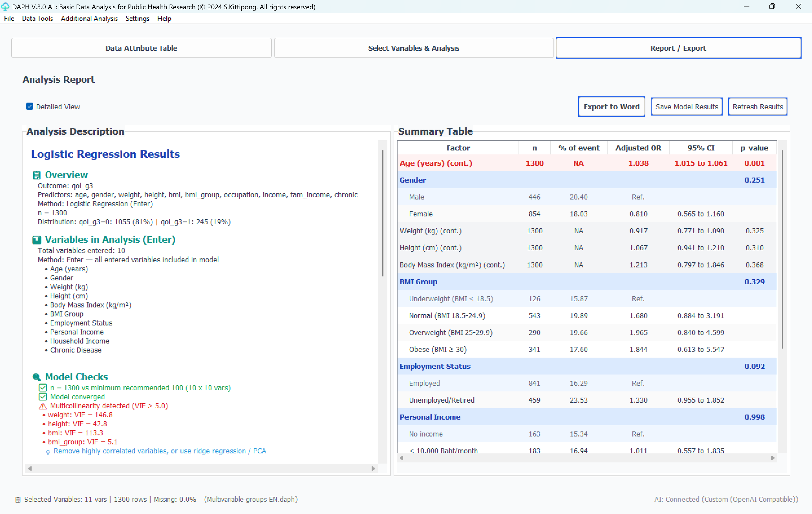
Task: Click the sample size green check icon
Action: (43, 387)
